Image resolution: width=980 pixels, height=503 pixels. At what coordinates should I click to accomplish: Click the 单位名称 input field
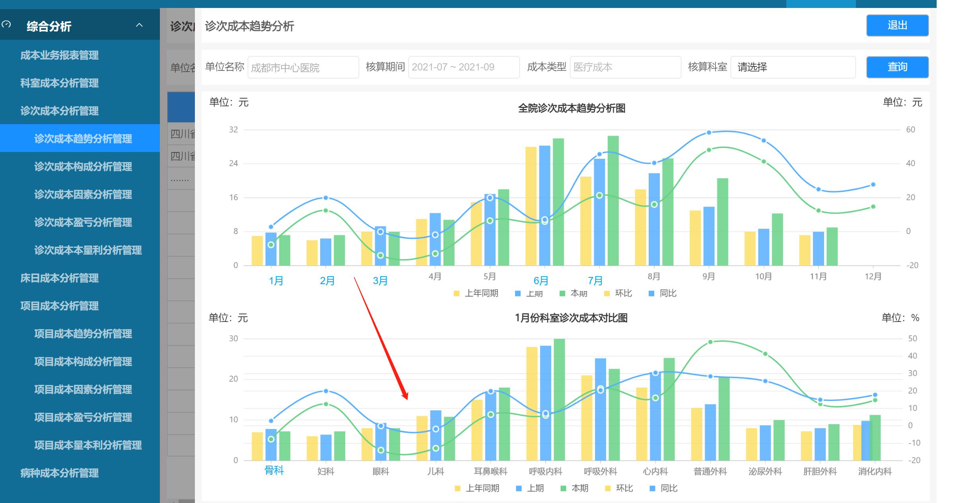pyautogui.click(x=303, y=67)
